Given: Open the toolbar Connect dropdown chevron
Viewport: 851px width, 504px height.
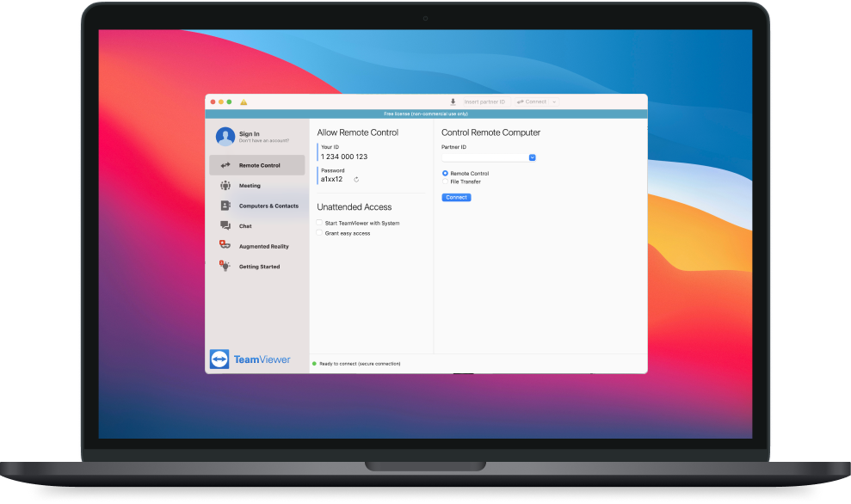Looking at the screenshot, I should pos(554,102).
